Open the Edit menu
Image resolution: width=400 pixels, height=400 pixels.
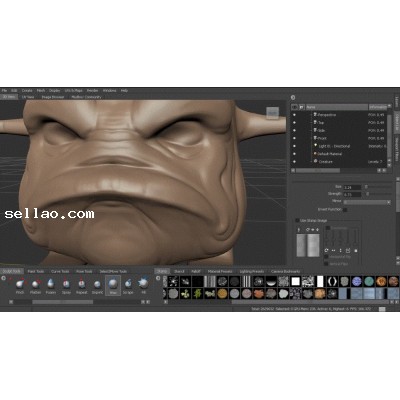coord(14,91)
